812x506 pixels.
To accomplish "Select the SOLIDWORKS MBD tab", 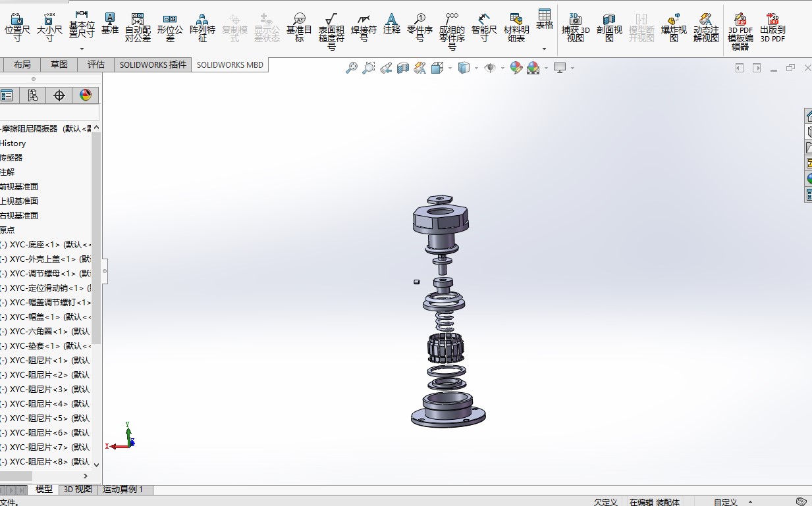I will (230, 64).
